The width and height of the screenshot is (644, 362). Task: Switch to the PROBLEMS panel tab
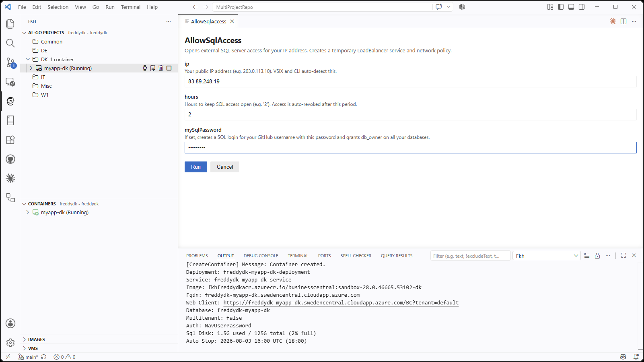[197, 256]
